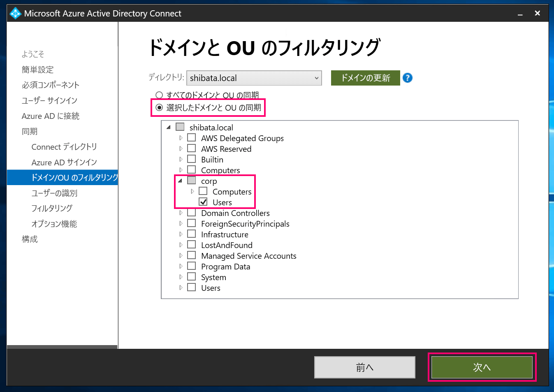Check the Program Data checkbox
This screenshot has height=392, width=554.
pos(191,266)
